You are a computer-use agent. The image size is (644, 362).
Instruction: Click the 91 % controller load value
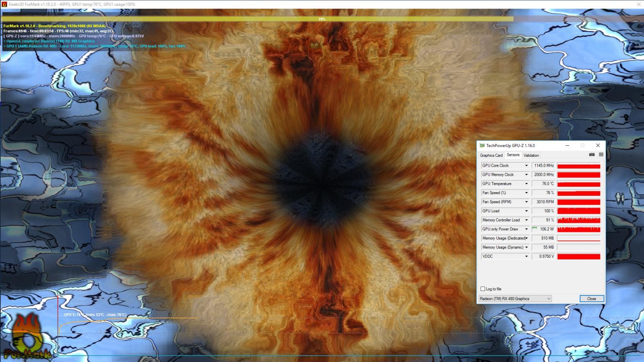tap(543, 220)
